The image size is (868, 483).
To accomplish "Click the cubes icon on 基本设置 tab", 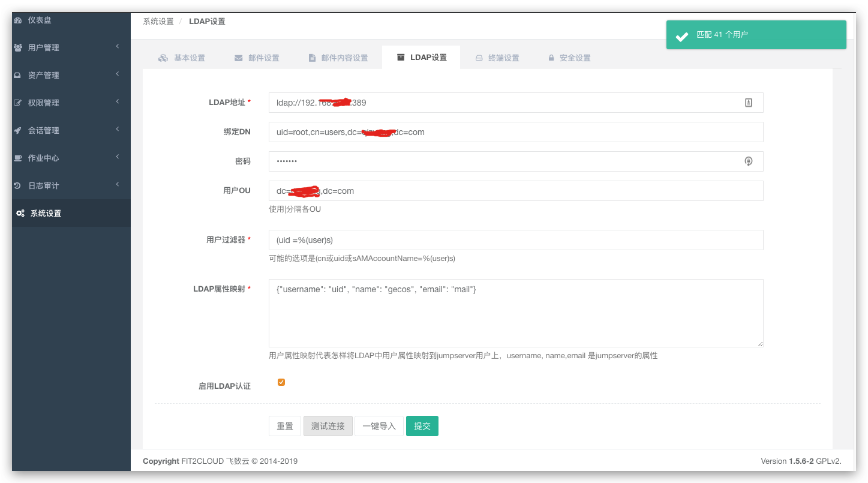I will click(x=163, y=58).
